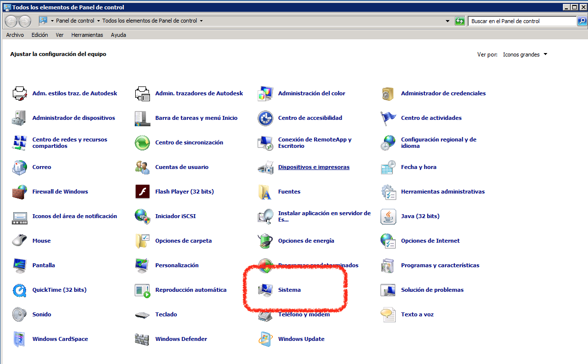Open the Administrador de dispositivos icon
This screenshot has width=588, height=364.
pos(20,118)
